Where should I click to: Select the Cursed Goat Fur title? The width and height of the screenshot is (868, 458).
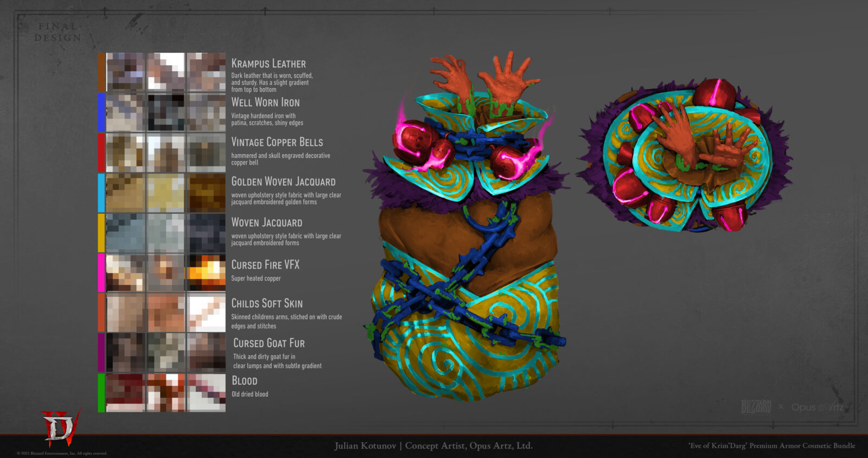tap(269, 343)
